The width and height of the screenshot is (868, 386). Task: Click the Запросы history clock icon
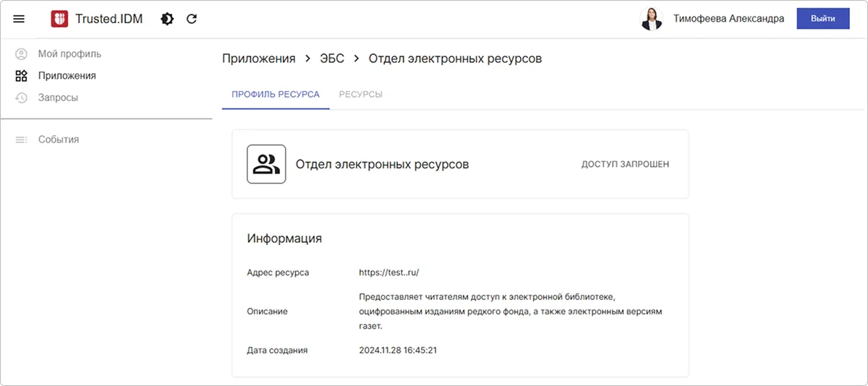22,97
